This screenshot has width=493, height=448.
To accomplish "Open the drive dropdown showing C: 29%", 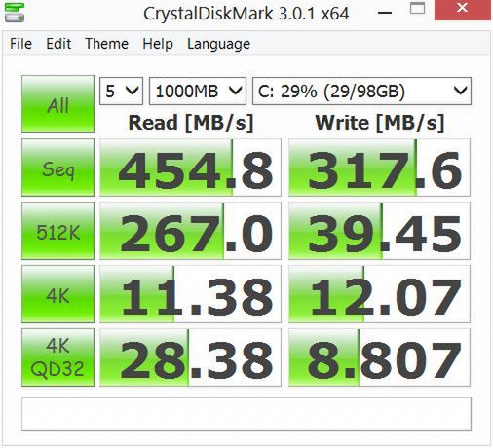I will coord(361,91).
